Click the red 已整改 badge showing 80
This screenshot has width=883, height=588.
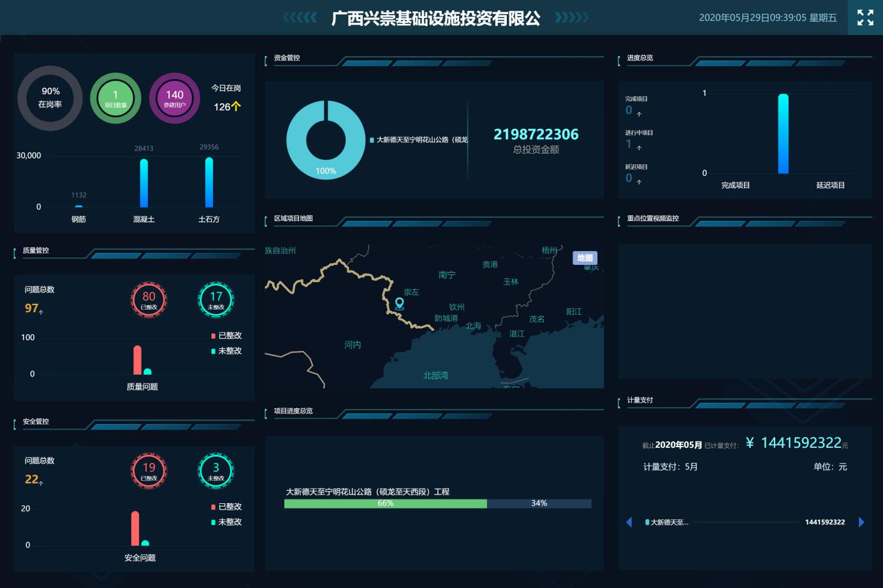coord(149,299)
